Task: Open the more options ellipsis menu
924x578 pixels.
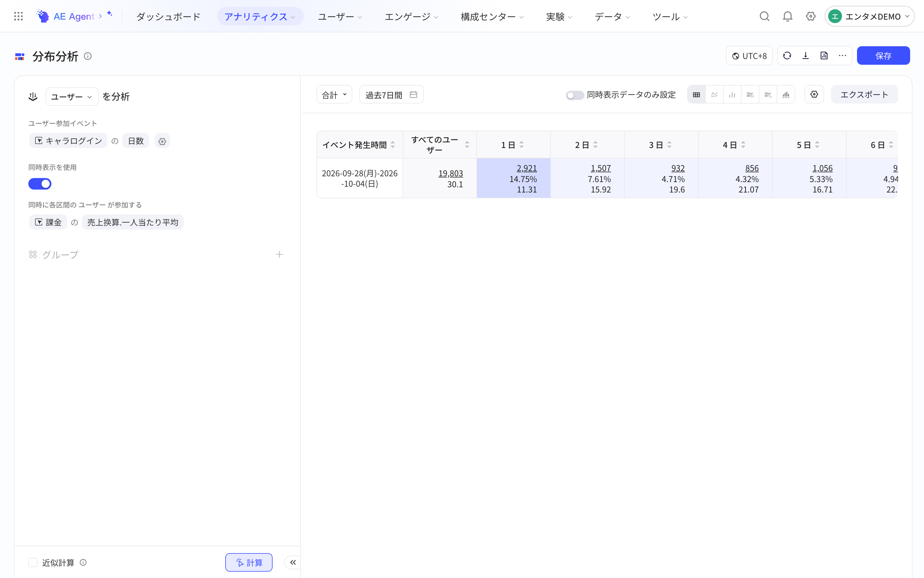Action: (x=843, y=56)
